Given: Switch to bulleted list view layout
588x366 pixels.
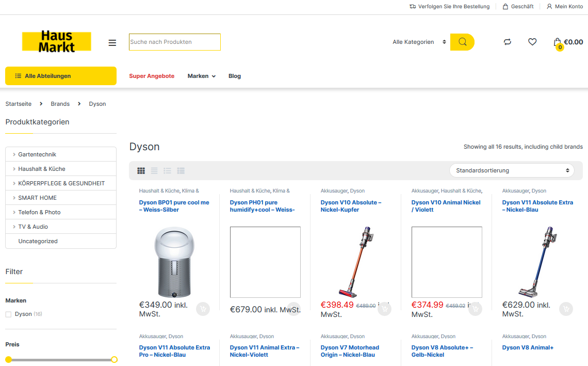Looking at the screenshot, I should pyautogui.click(x=167, y=171).
